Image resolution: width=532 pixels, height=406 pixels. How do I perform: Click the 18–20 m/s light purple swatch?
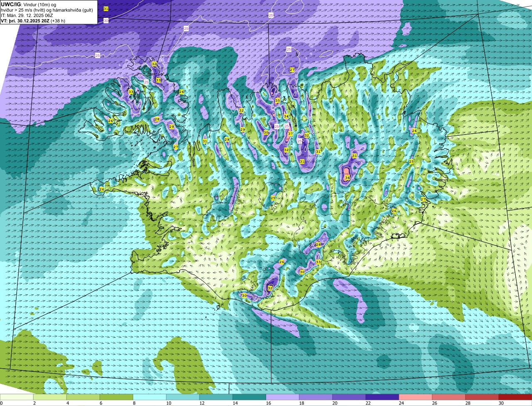316,397
